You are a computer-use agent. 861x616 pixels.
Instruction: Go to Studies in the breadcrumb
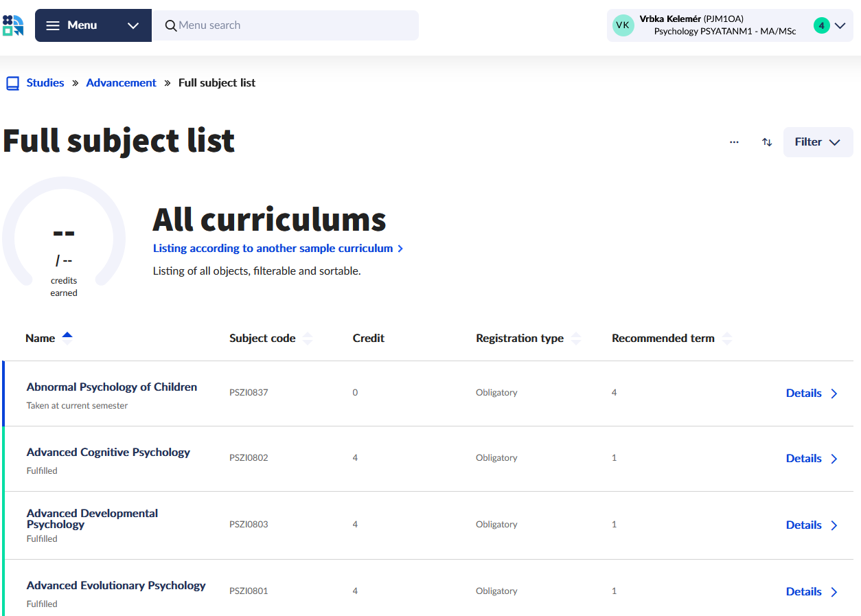point(45,82)
